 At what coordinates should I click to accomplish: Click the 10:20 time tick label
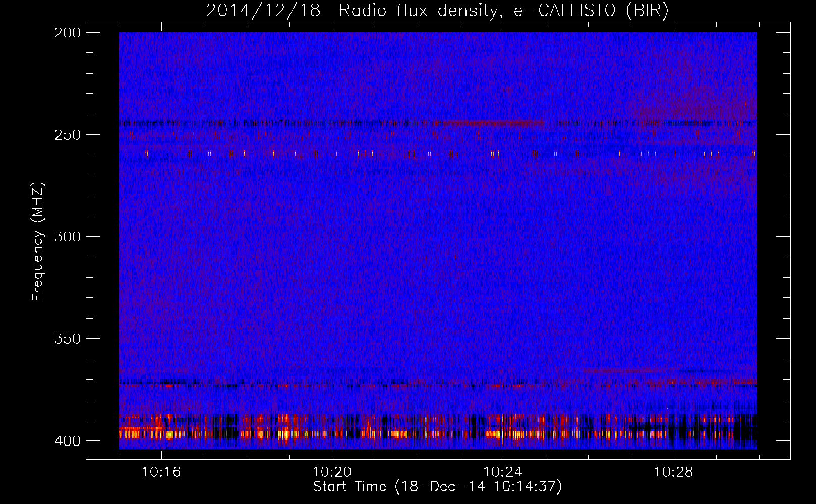[332, 472]
